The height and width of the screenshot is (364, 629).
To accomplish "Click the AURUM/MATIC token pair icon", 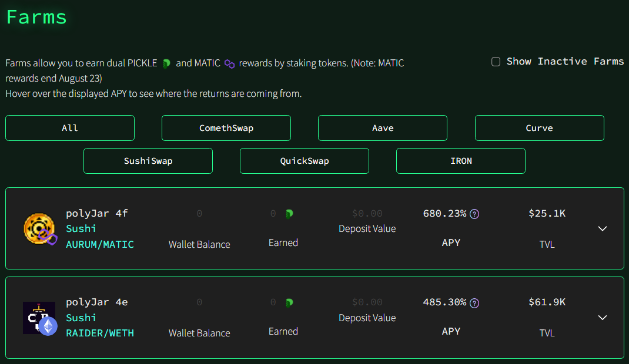I will (40, 229).
